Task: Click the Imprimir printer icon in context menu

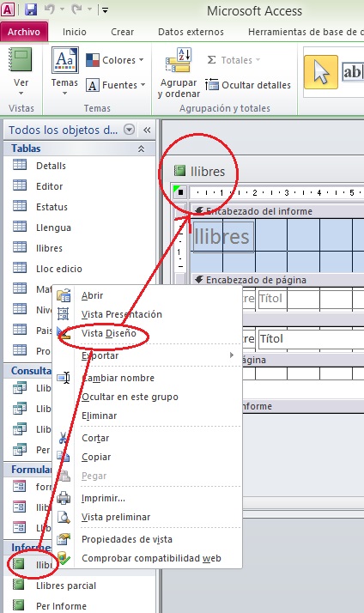Action: pos(64,498)
